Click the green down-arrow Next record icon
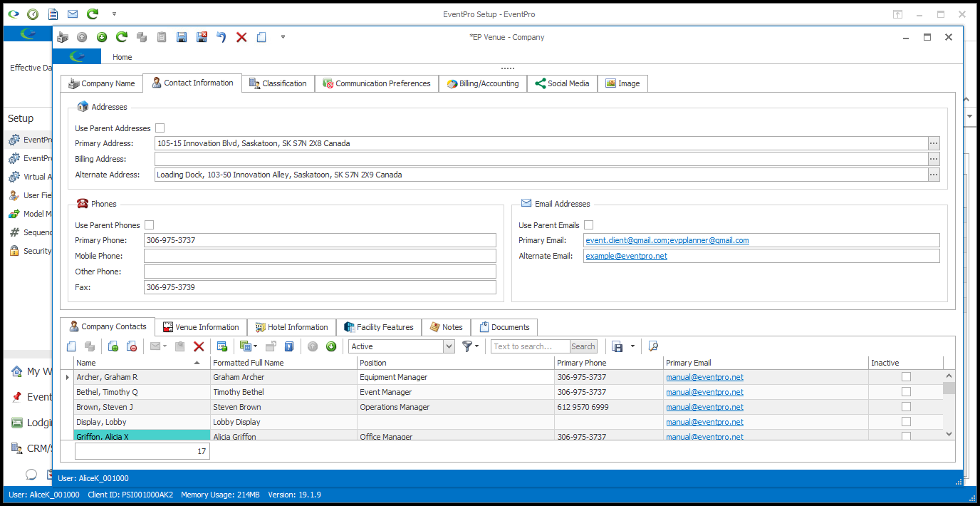 (x=102, y=37)
